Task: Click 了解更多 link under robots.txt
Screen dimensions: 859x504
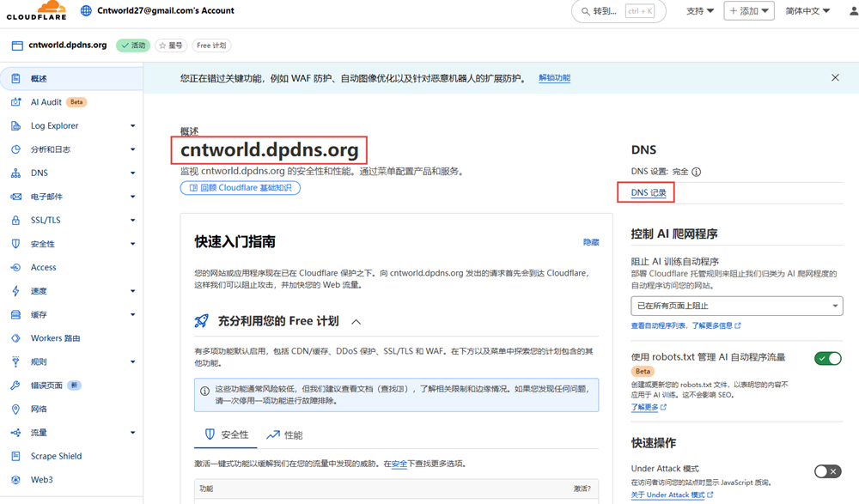Action: click(649, 407)
